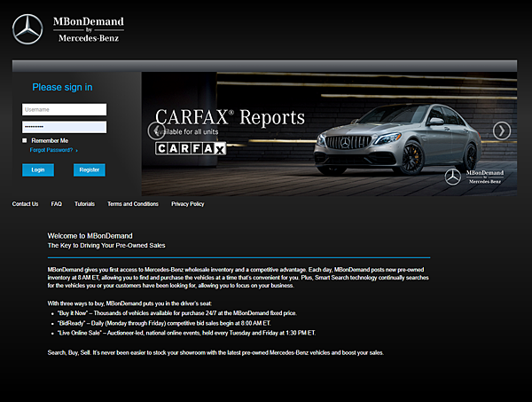Image resolution: width=532 pixels, height=402 pixels.
Task: Go to previous carousel slide arrow
Action: (156, 130)
